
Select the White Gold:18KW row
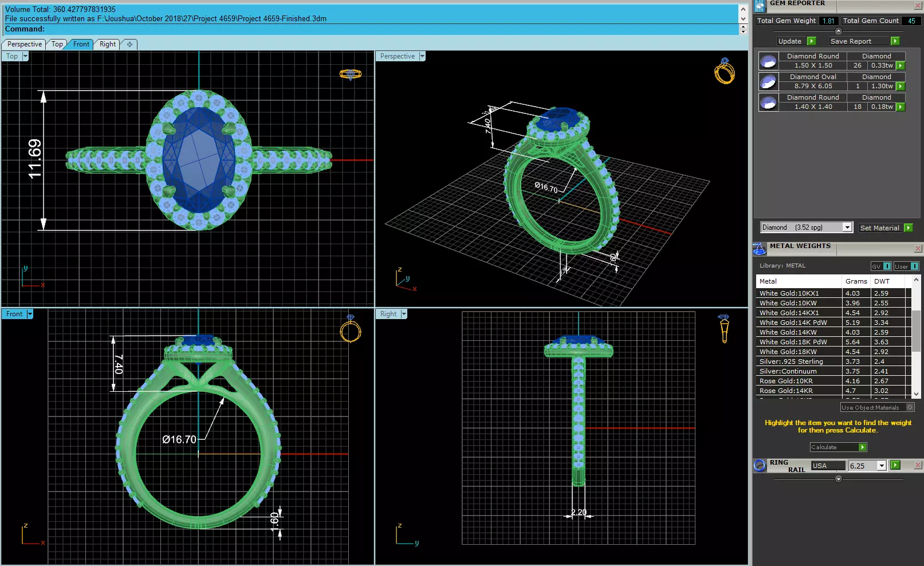833,352
